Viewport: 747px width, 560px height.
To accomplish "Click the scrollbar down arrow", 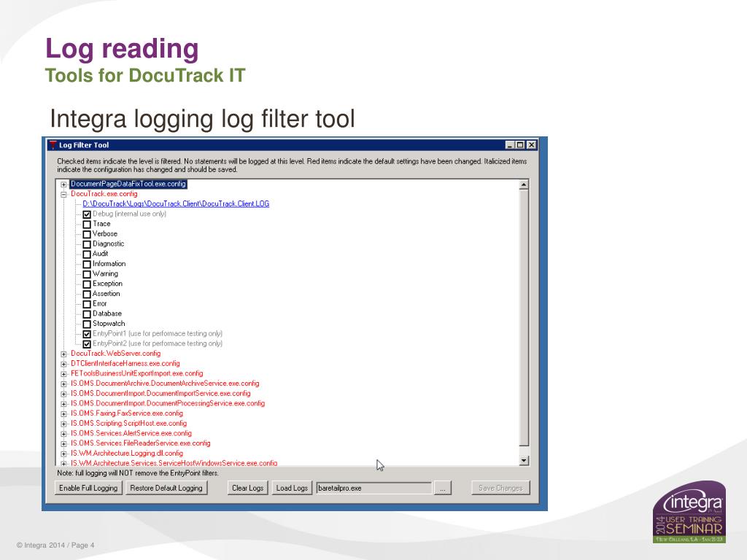I will coord(523,461).
